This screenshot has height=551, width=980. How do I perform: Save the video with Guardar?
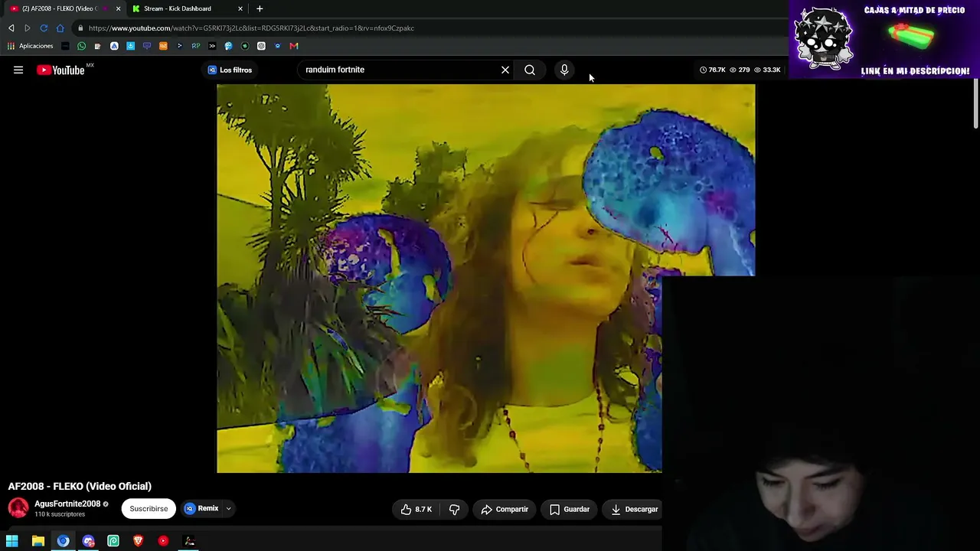570,509
